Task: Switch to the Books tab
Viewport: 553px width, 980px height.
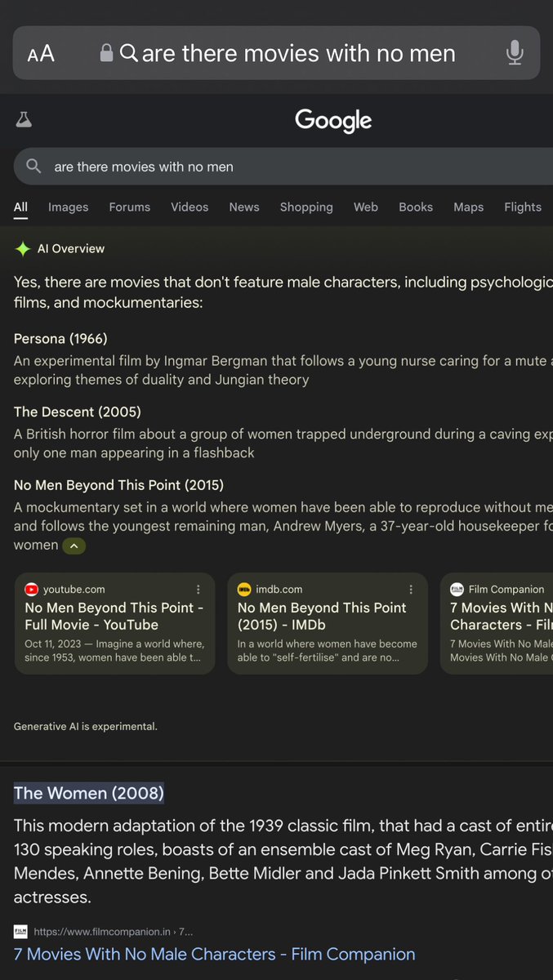Action: [x=416, y=207]
